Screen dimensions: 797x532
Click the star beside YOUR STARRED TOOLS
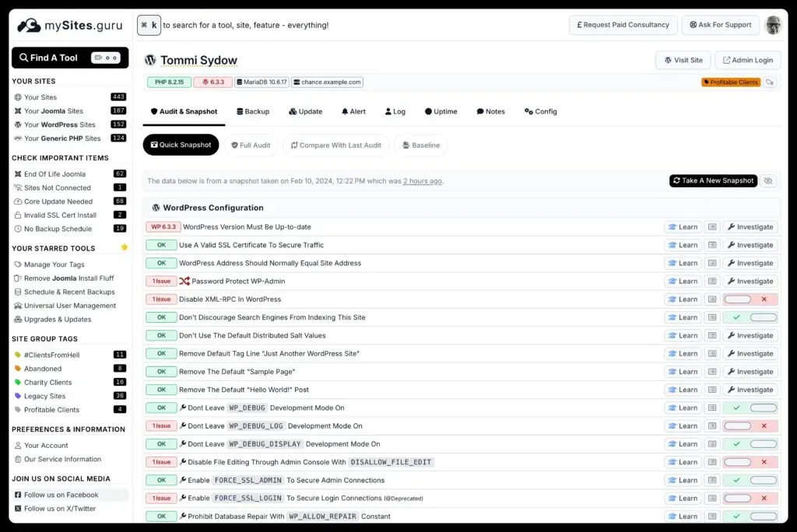124,247
